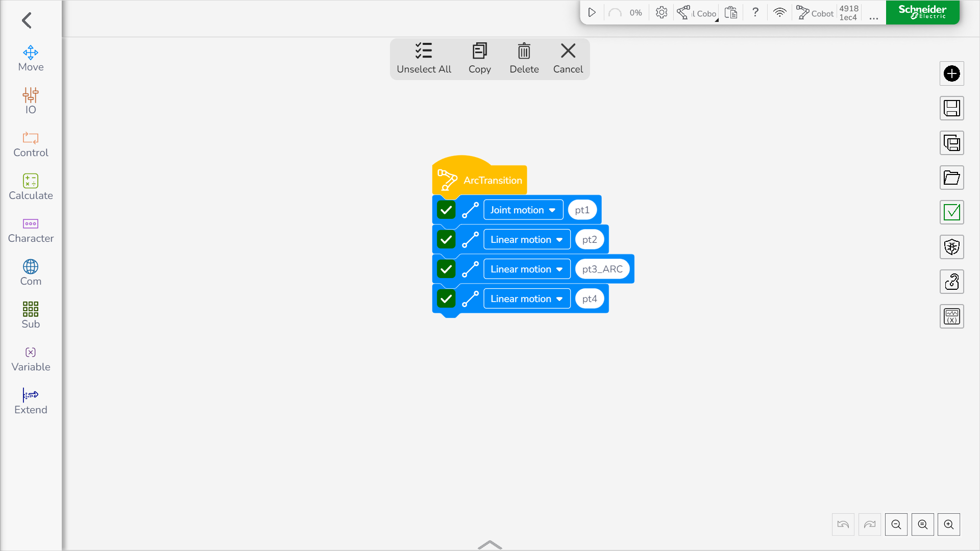Image resolution: width=980 pixels, height=551 pixels.
Task: Toggle the pt4 block checkbox
Action: click(446, 298)
